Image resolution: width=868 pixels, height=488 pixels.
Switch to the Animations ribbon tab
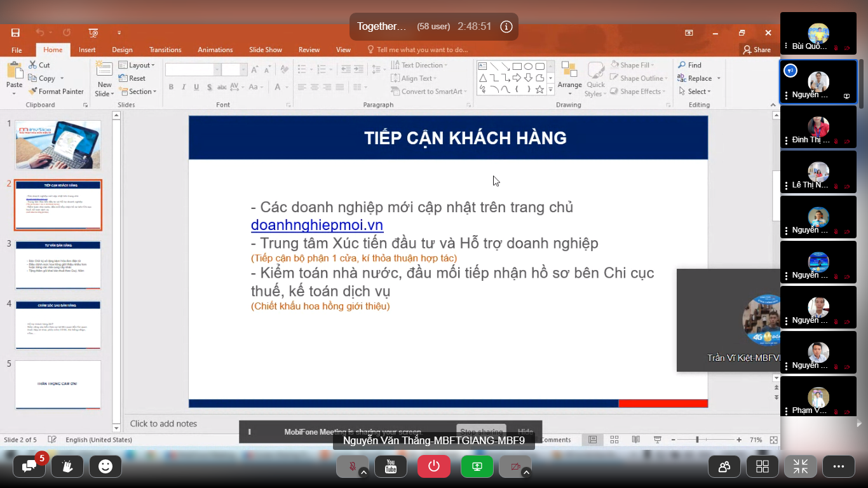tap(215, 50)
